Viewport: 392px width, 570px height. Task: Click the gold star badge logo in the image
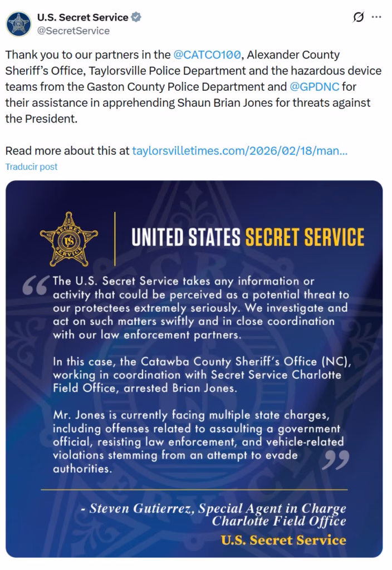[x=68, y=238]
